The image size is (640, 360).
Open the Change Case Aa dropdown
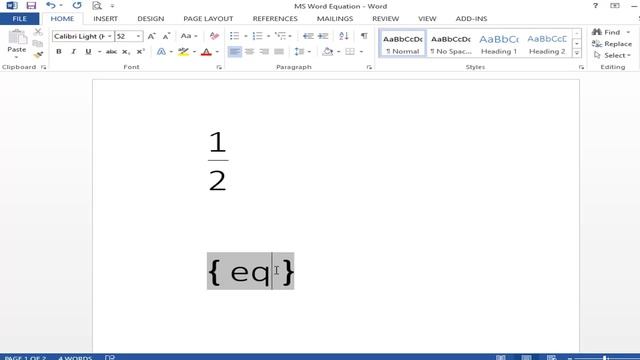(189, 36)
